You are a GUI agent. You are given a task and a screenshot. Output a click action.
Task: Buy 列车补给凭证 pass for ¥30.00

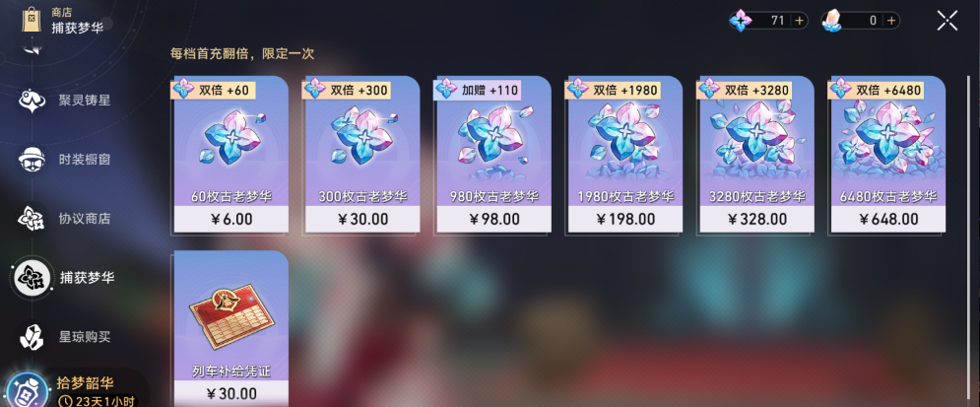click(230, 329)
